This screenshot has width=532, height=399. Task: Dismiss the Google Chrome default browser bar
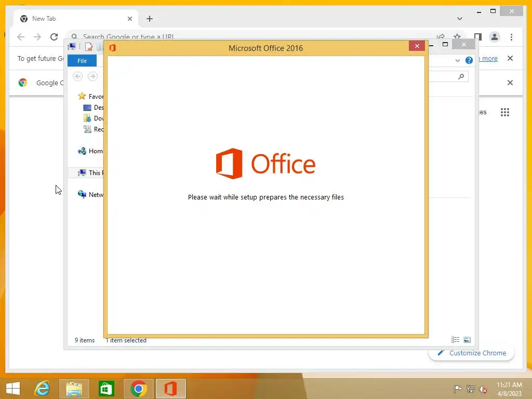coord(510,83)
